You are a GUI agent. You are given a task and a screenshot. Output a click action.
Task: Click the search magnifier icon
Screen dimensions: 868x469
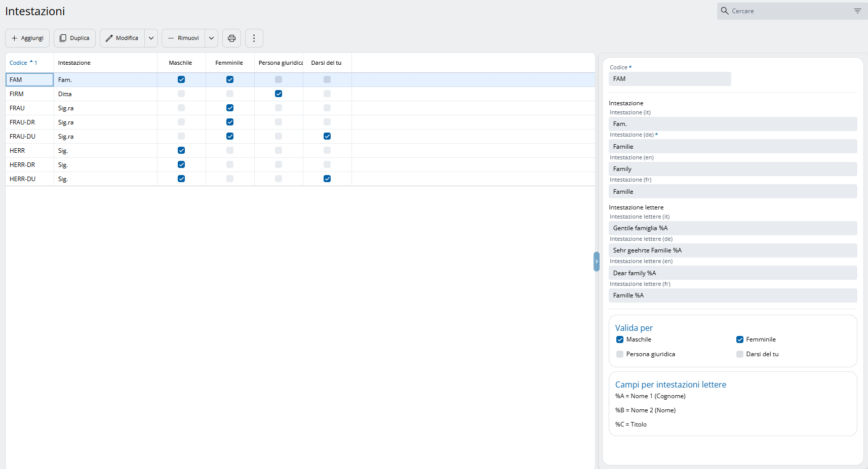click(725, 11)
